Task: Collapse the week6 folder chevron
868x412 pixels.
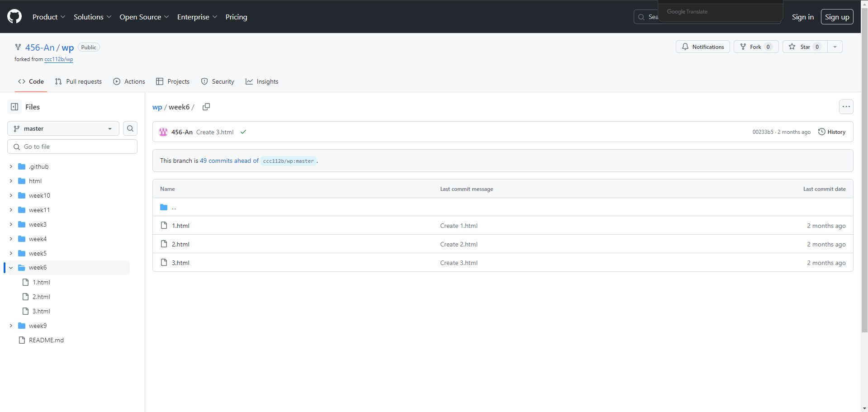Action: point(11,268)
